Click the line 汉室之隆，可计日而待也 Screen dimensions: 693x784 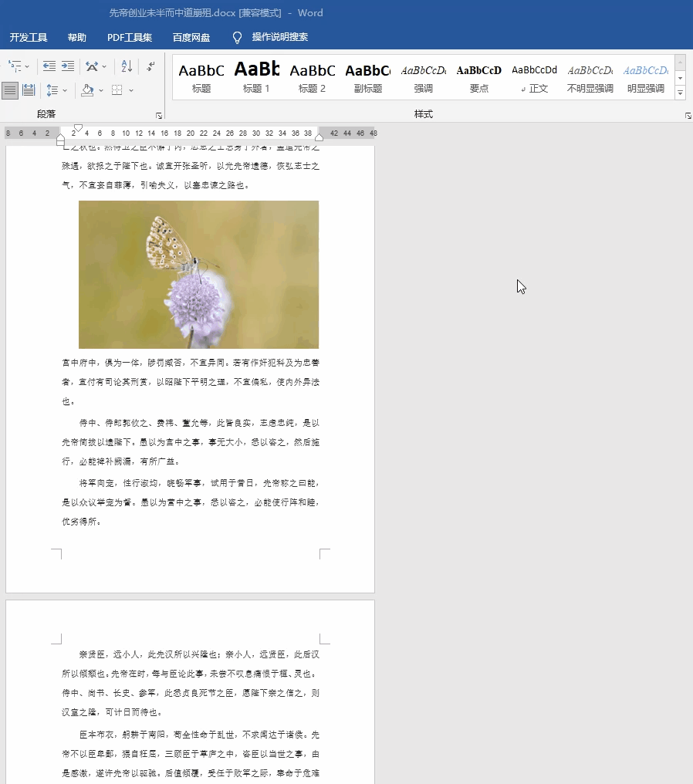point(112,712)
